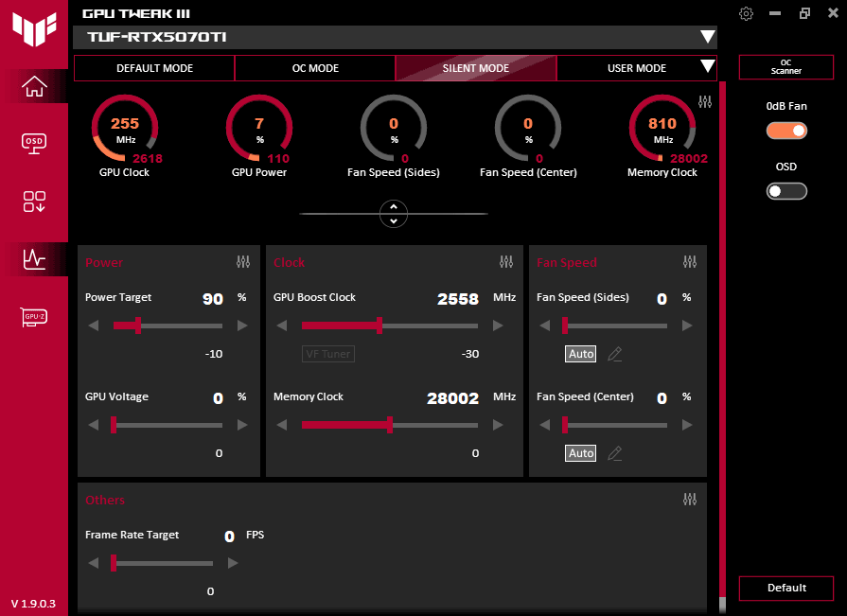847x616 pixels.
Task: Open the OC Scanner button
Action: coord(786,67)
